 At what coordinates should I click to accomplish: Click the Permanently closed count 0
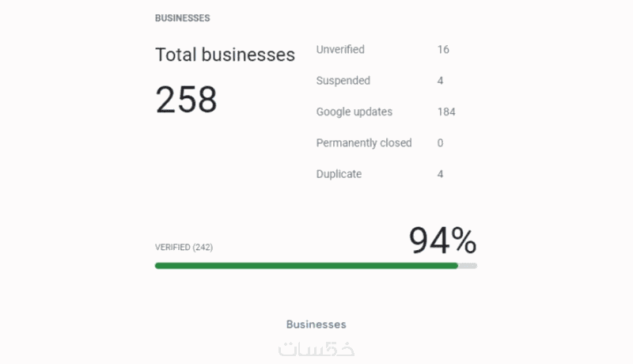pyautogui.click(x=440, y=143)
